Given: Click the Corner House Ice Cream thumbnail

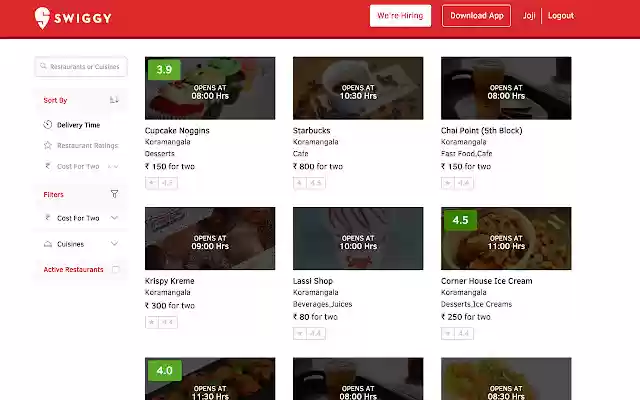Looking at the screenshot, I should pos(506,238).
